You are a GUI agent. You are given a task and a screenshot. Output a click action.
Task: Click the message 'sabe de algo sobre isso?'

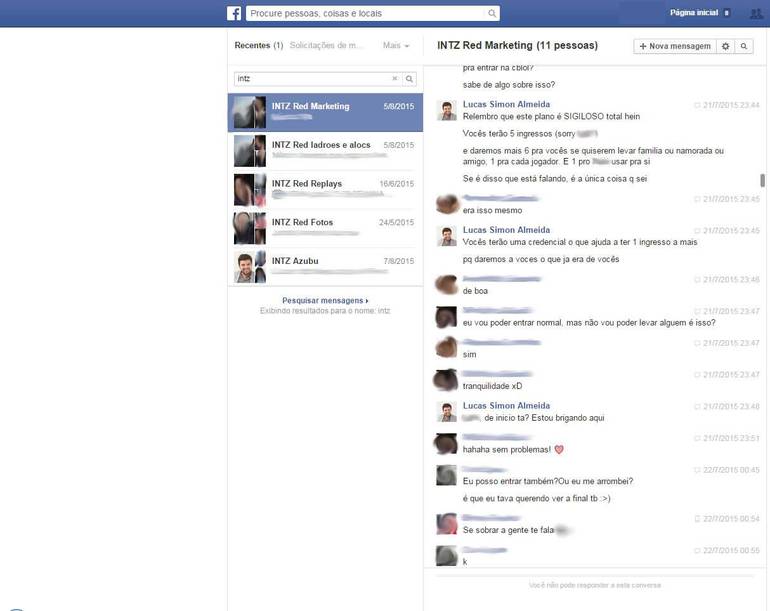[x=509, y=85]
